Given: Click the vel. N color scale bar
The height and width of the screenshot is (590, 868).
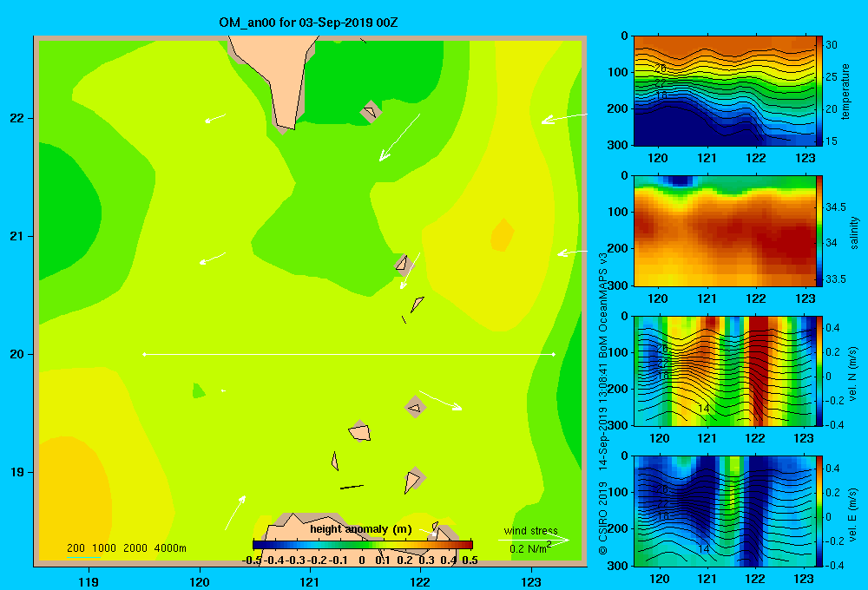Looking at the screenshot, I should pyautogui.click(x=819, y=370).
